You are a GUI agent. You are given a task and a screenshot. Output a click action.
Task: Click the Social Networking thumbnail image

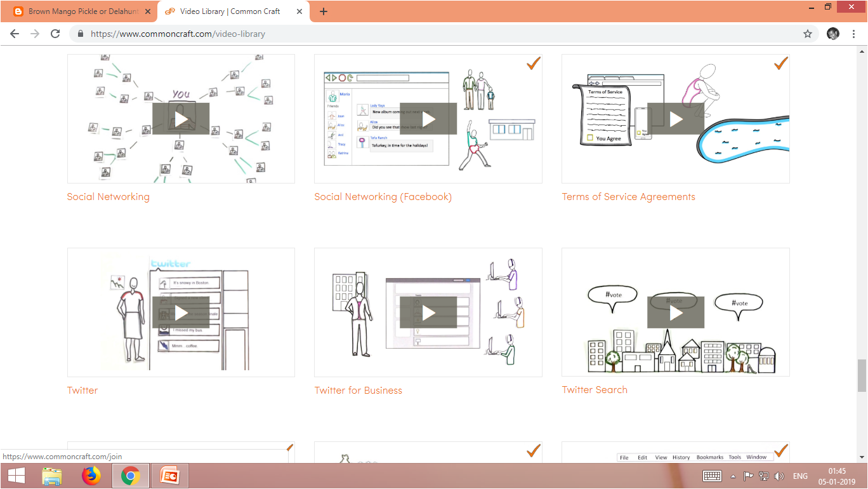181,119
